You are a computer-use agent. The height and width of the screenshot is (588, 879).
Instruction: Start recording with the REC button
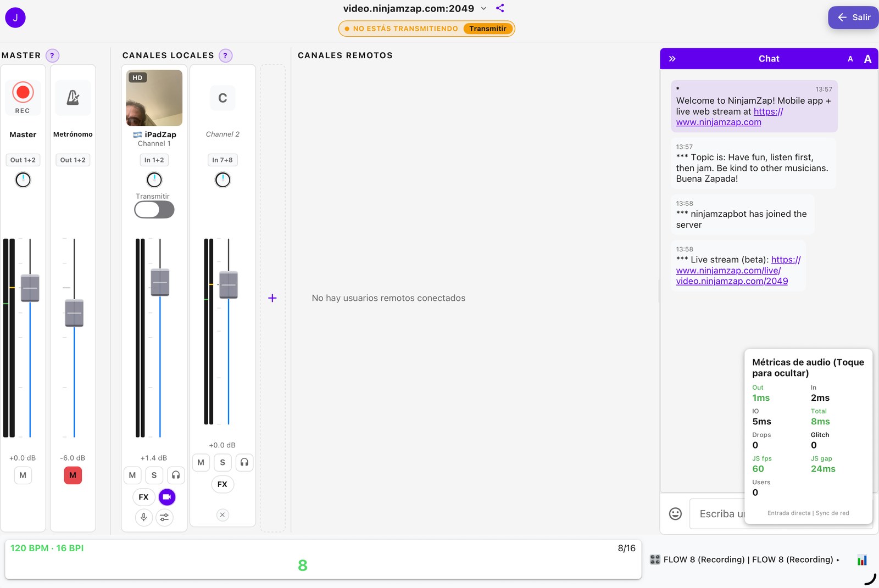[x=23, y=97]
